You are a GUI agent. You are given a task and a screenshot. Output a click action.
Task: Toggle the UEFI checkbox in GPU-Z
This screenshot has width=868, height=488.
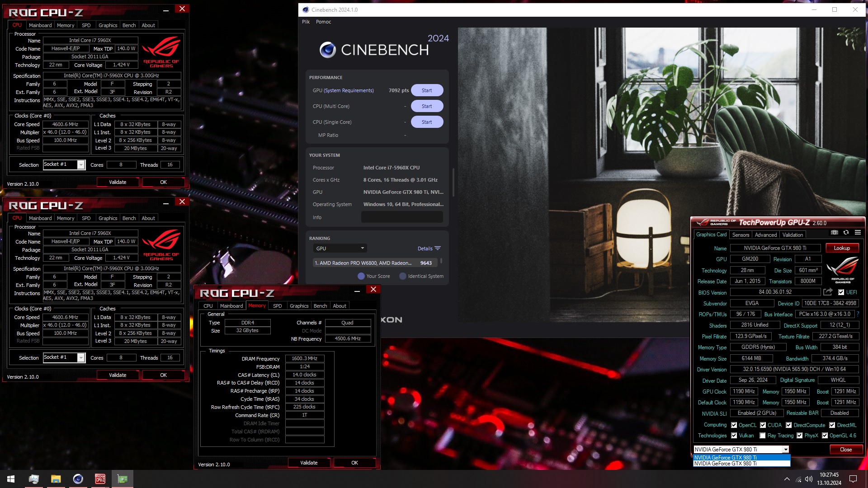click(x=841, y=292)
